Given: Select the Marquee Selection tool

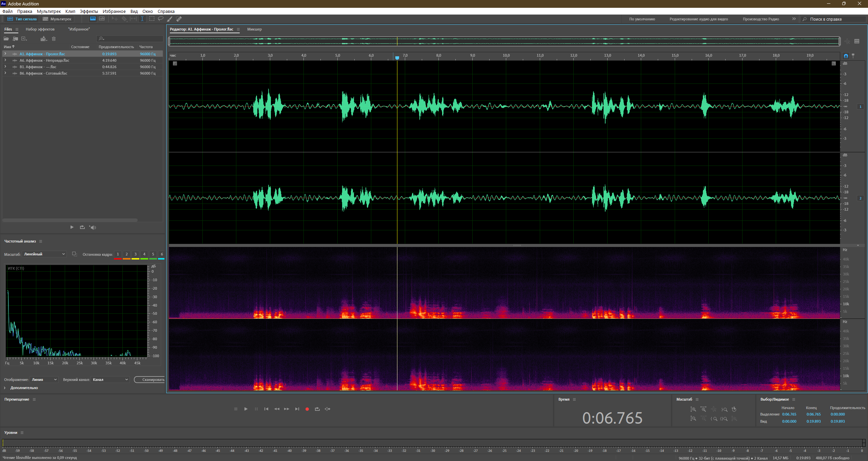Looking at the screenshot, I should pos(152,19).
